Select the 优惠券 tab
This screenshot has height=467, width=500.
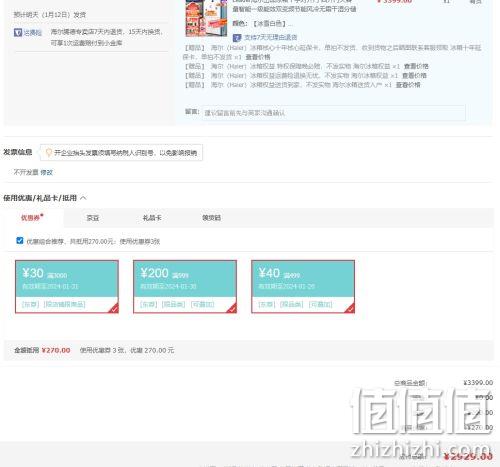point(31,218)
